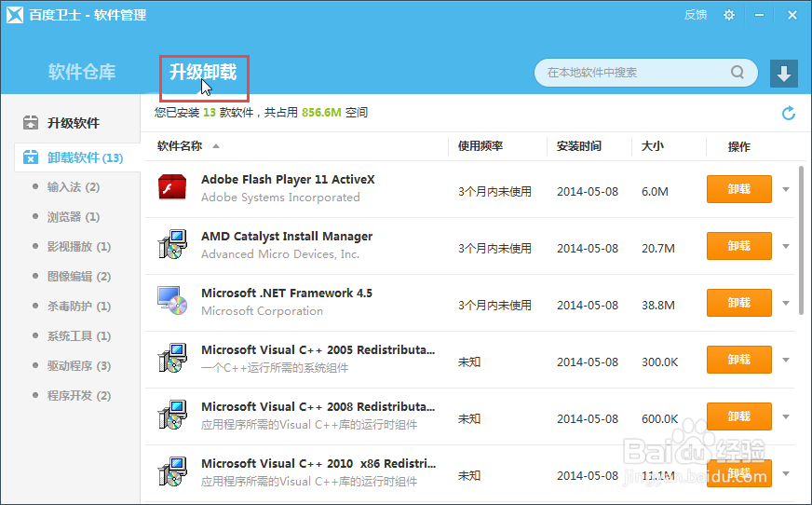Expand options arrow for Visual C++ 2008
Screen dimensions: 812x505
pyautogui.click(x=786, y=416)
